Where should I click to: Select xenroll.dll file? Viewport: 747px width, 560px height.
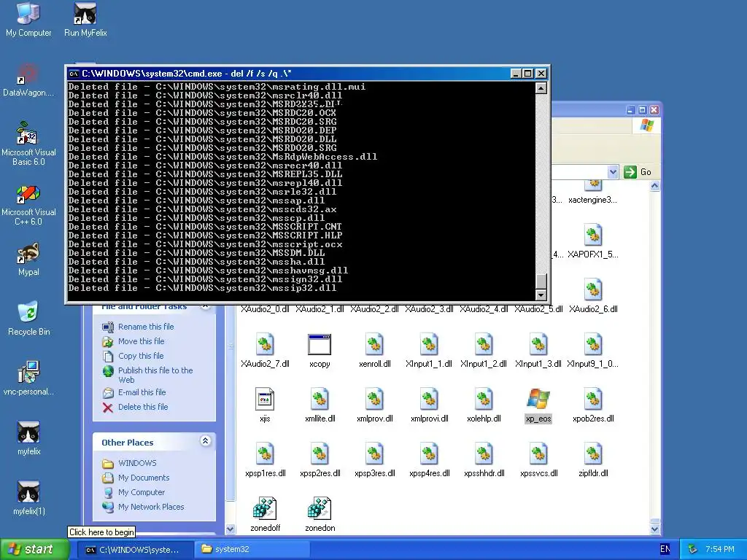point(374,351)
